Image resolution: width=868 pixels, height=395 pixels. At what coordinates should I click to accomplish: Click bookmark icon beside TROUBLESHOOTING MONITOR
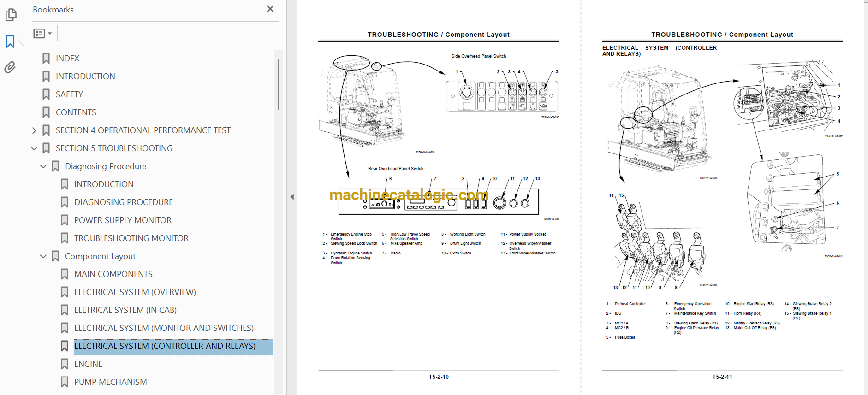tap(65, 238)
